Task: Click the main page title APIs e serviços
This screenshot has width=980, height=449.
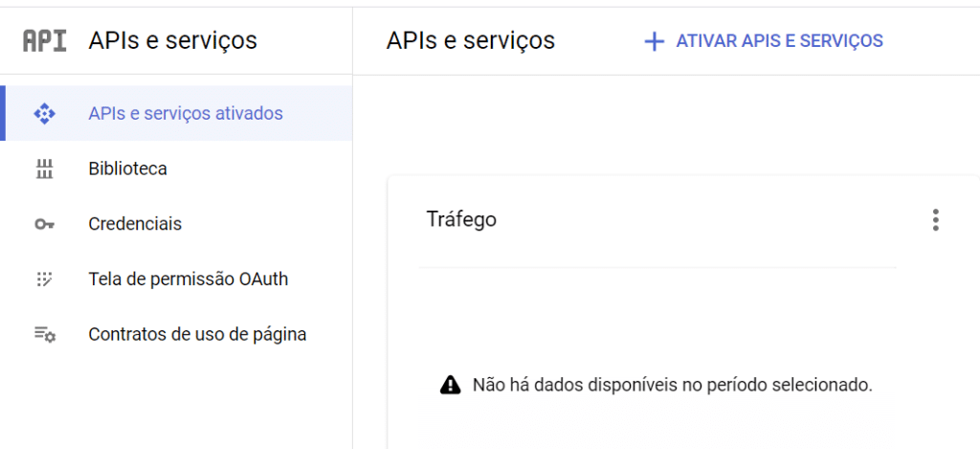Action: (x=470, y=40)
